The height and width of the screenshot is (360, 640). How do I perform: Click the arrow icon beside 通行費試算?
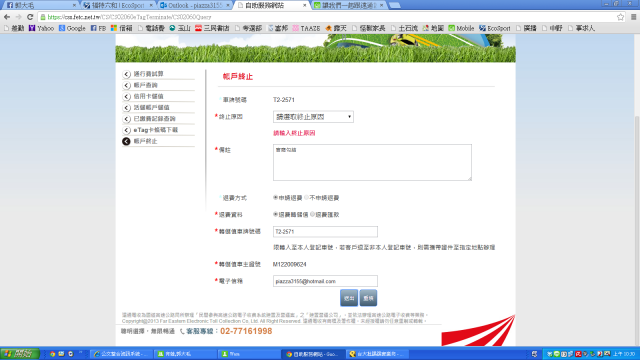click(x=126, y=74)
